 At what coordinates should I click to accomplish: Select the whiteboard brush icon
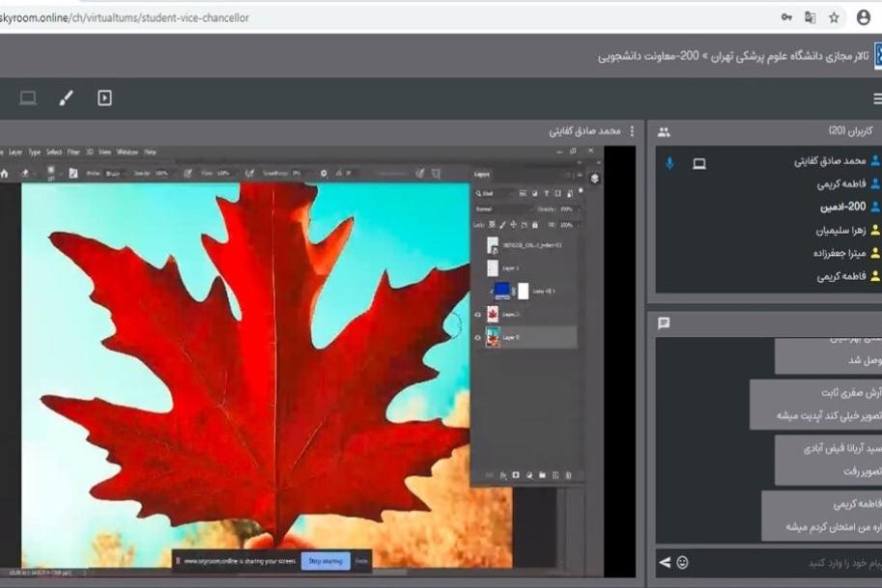click(x=66, y=98)
